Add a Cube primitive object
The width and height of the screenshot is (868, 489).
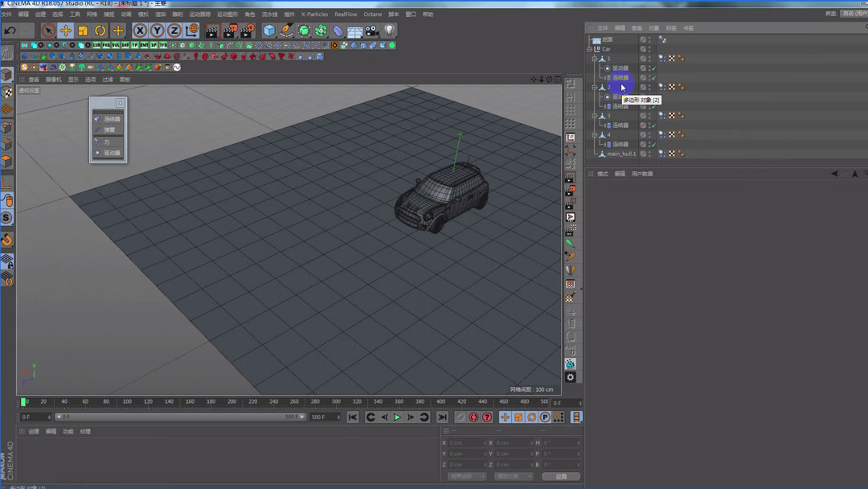pyautogui.click(x=269, y=31)
